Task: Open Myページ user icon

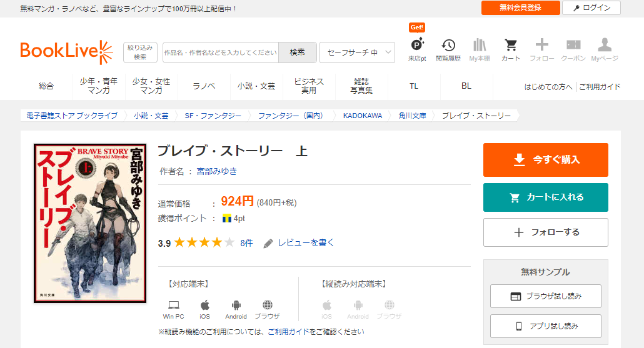Action: (605, 49)
